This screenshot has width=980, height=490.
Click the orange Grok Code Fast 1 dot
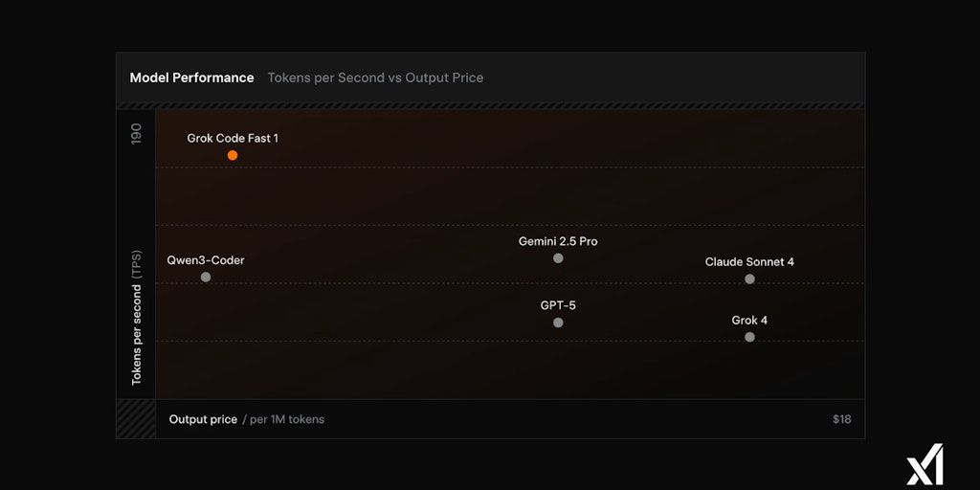pos(233,155)
